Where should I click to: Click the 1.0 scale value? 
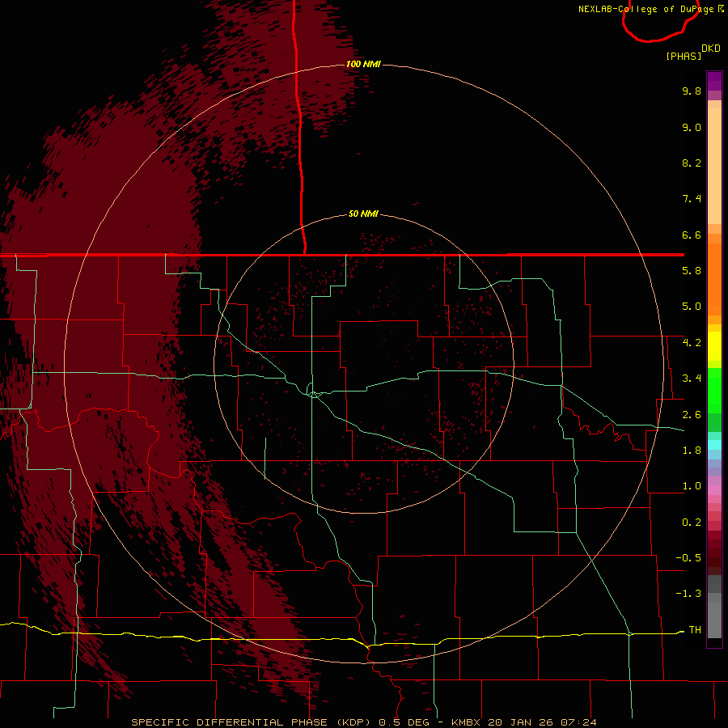(x=692, y=486)
